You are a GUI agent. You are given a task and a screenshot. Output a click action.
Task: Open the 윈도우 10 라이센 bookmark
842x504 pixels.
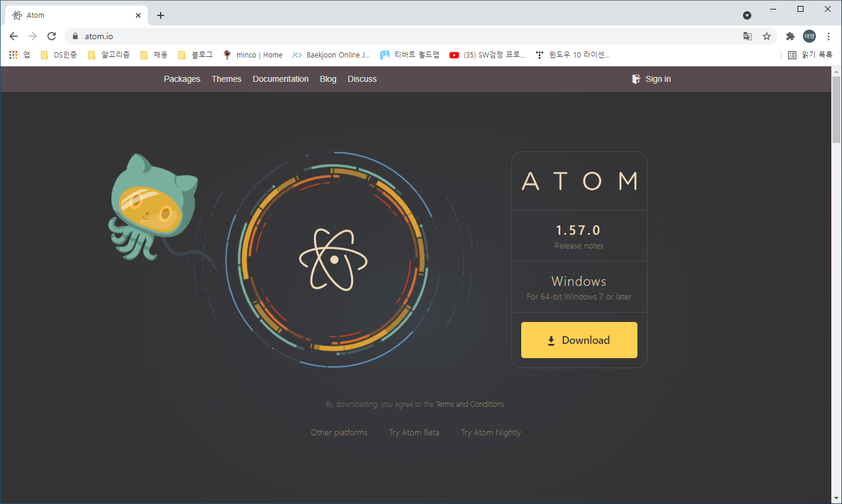tap(572, 55)
